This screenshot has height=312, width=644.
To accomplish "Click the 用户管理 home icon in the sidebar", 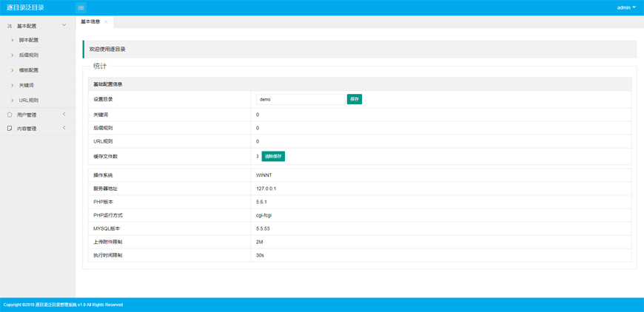I will (10, 115).
